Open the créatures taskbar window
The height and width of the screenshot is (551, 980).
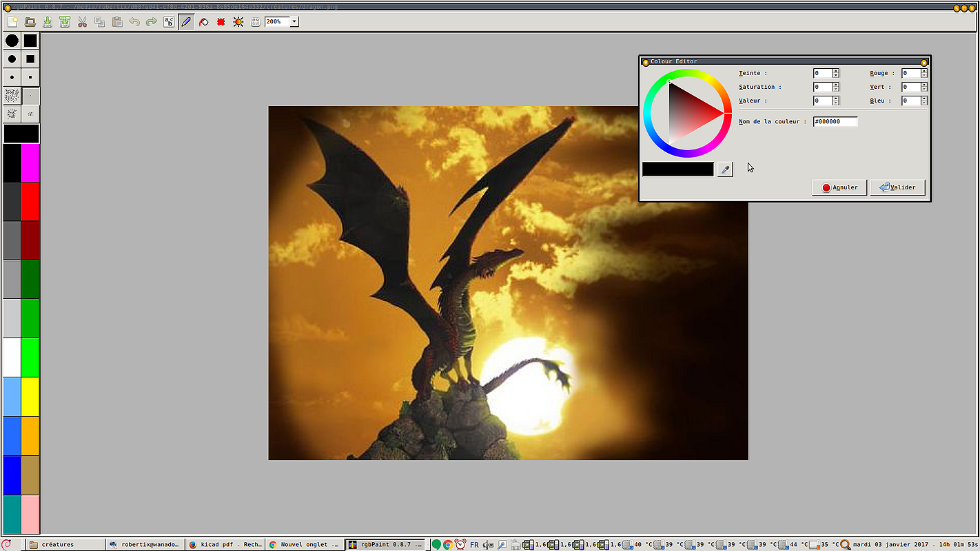(x=66, y=544)
